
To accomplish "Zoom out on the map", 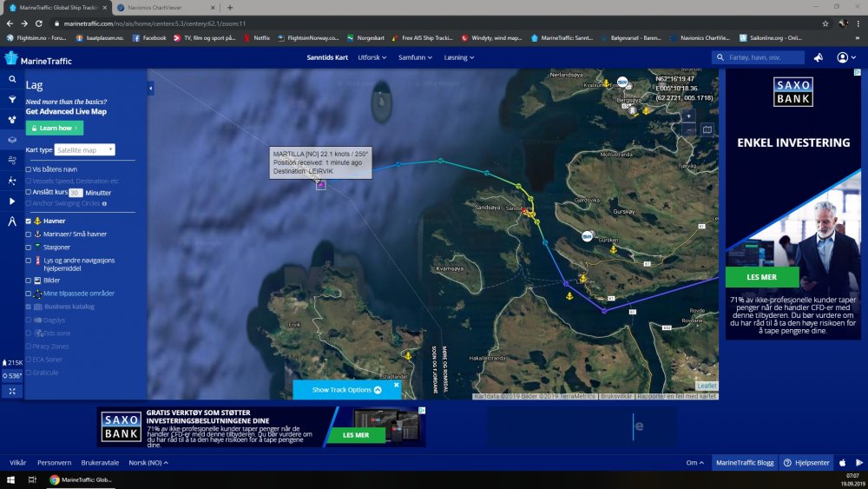I will click(688, 129).
